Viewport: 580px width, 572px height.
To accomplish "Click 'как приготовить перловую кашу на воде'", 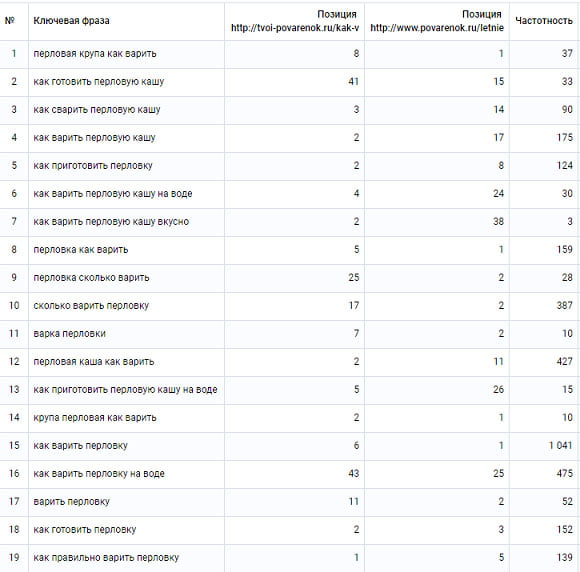I will pyautogui.click(x=125, y=390).
